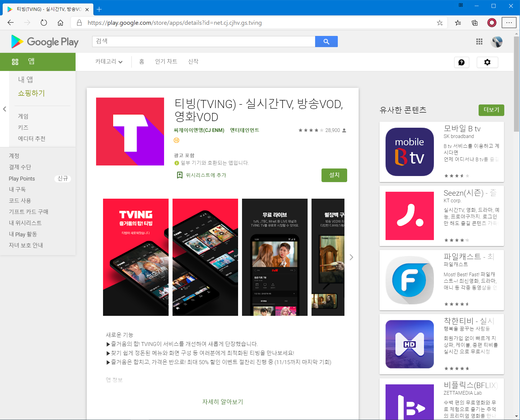Open 기프트 카드 구매 link
Screen dimensions: 520x420
point(29,212)
